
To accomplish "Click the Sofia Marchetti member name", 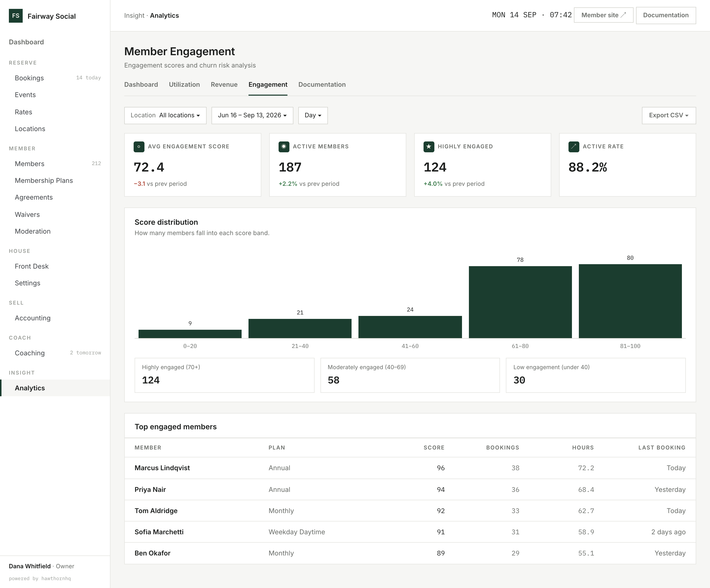I will click(159, 532).
